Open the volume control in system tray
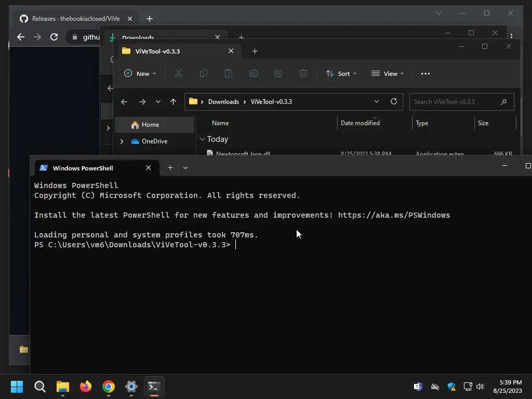 pos(480,387)
